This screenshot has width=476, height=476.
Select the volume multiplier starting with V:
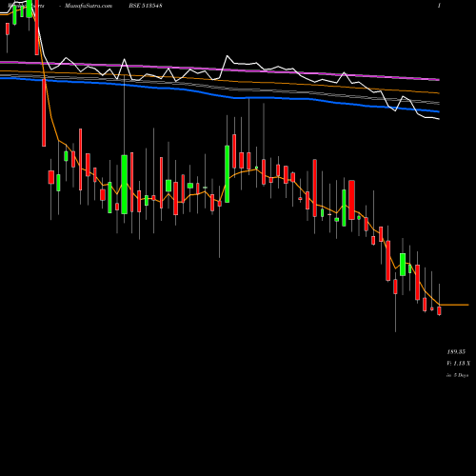pyautogui.click(x=459, y=364)
